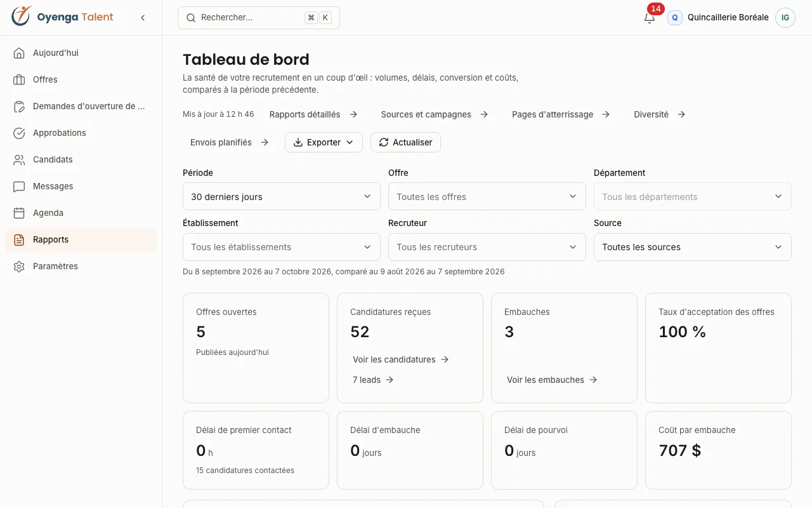Open the IG user avatar menu
This screenshot has height=508, width=812.
(x=785, y=18)
